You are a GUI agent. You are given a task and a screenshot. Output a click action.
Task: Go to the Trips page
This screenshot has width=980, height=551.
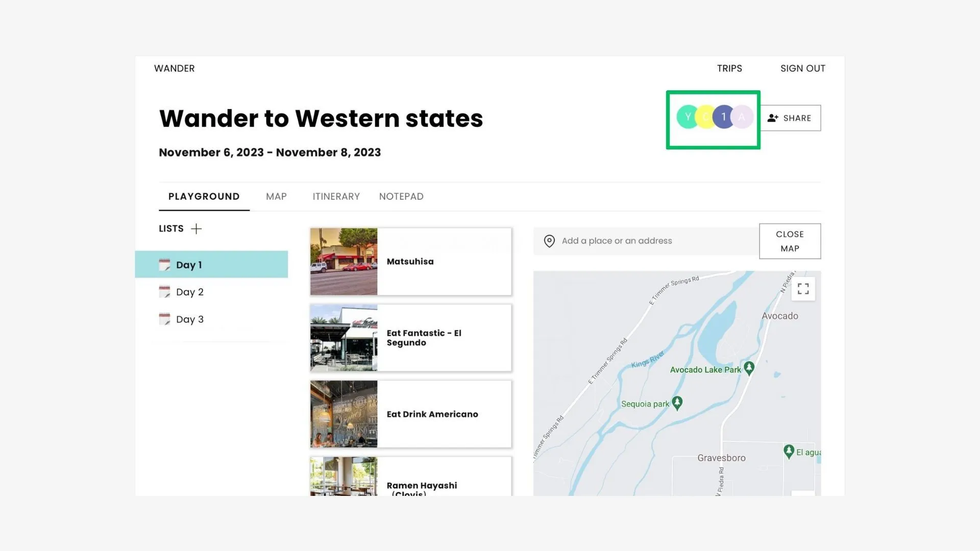[729, 68]
